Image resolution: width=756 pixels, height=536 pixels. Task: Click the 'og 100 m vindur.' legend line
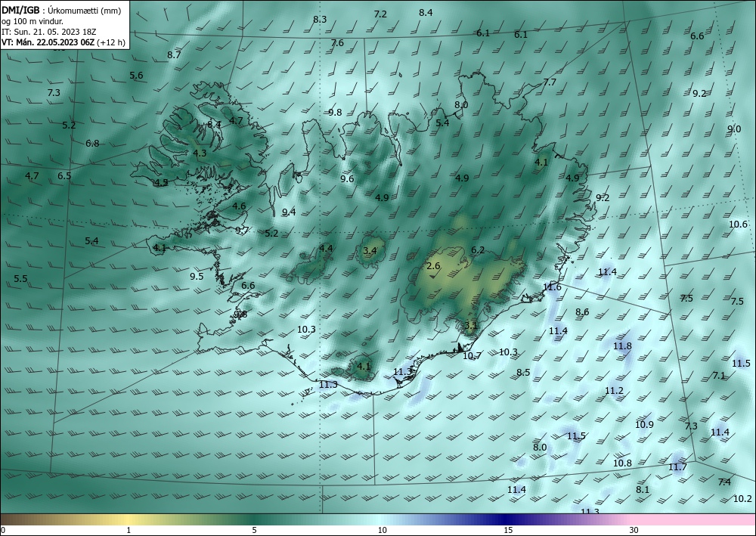33,22
